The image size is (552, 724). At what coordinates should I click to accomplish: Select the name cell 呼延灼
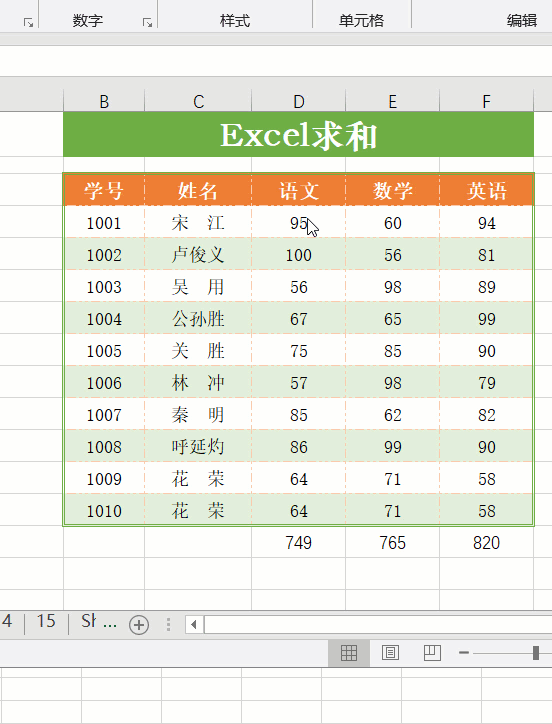pos(198,446)
